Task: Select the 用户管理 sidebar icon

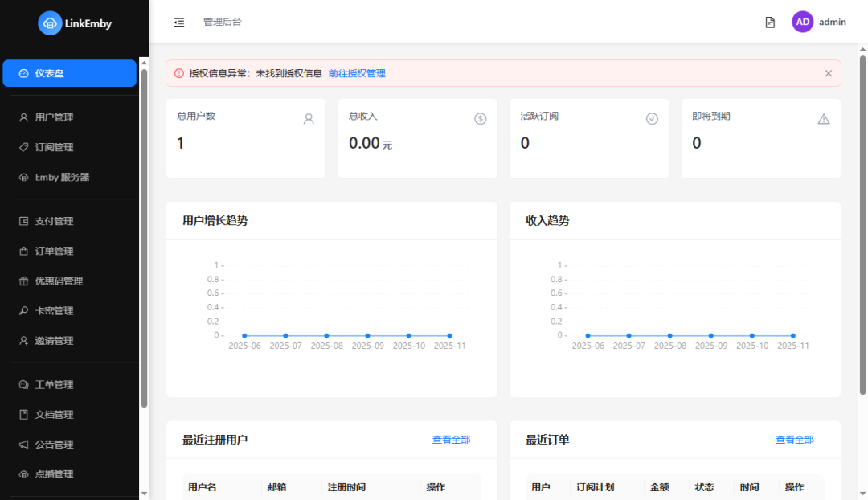Action: coord(23,117)
